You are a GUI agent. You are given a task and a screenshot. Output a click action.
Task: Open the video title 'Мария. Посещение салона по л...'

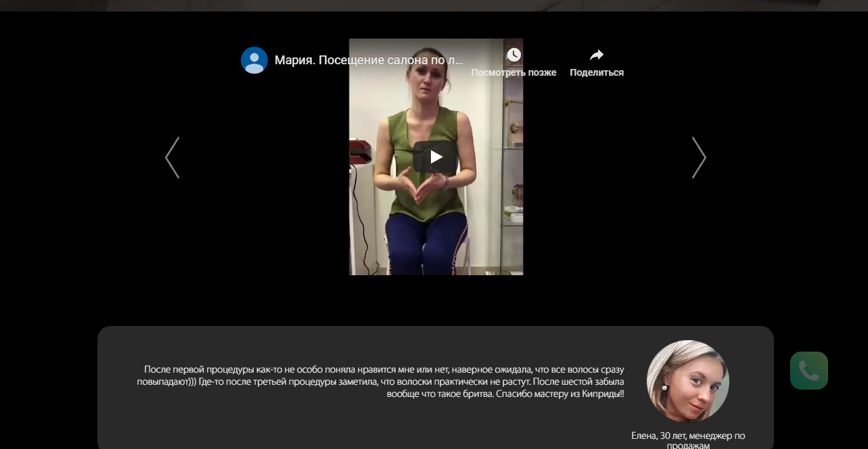[x=369, y=60]
